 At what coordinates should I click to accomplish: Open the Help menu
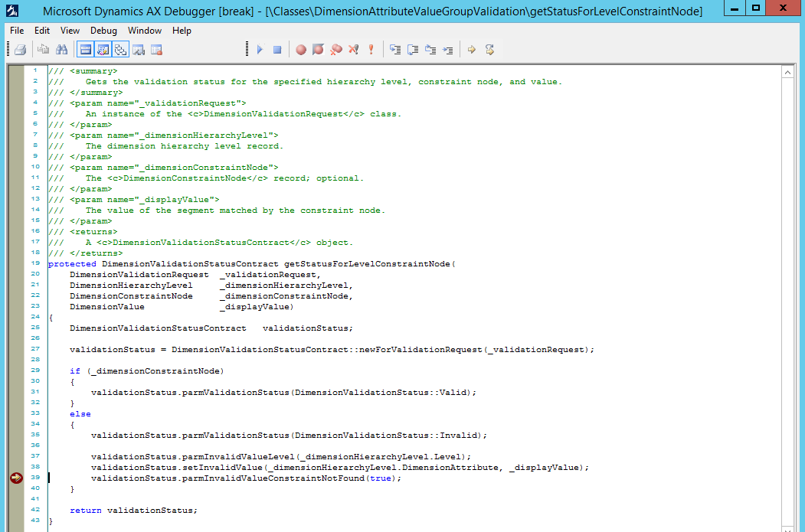[x=182, y=31]
